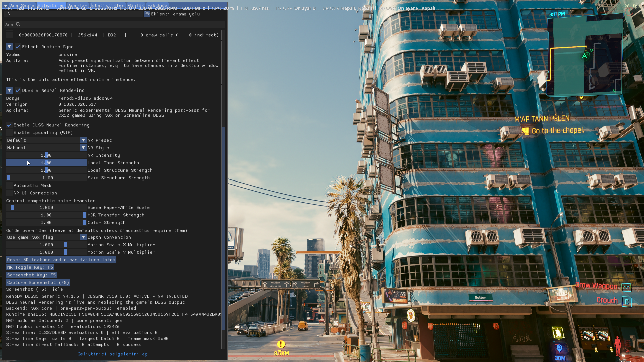Click the addon list vertical scrollbar
Viewport: 644px width, 362px height.
pyautogui.click(x=223, y=228)
